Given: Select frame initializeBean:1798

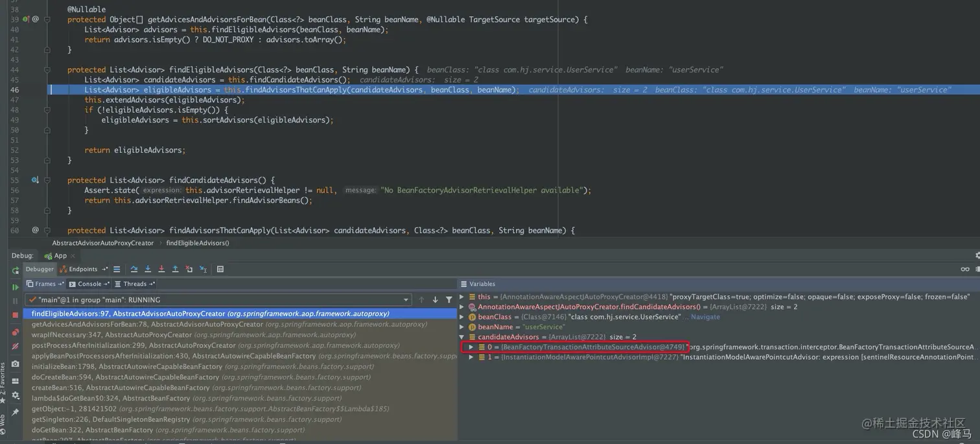Looking at the screenshot, I should tap(240, 366).
